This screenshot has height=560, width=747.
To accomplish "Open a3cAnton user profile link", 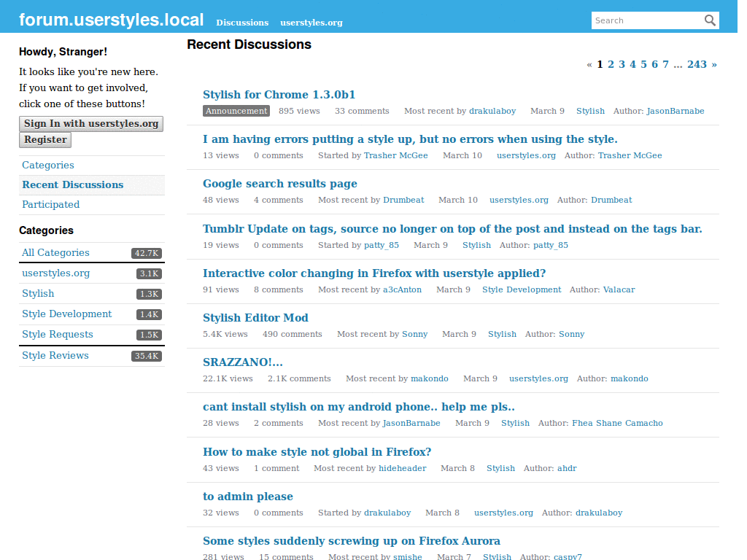I will 402,289.
